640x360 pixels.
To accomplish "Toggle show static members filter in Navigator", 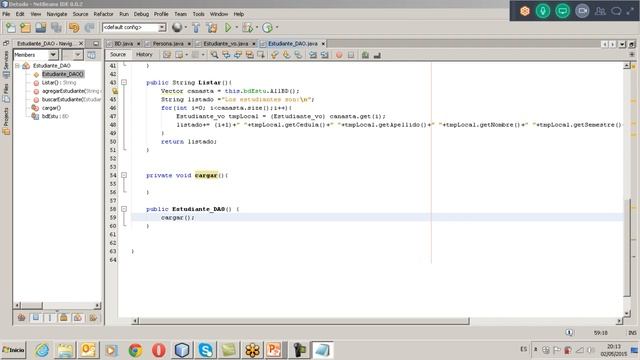I will pyautogui.click(x=50, y=317).
